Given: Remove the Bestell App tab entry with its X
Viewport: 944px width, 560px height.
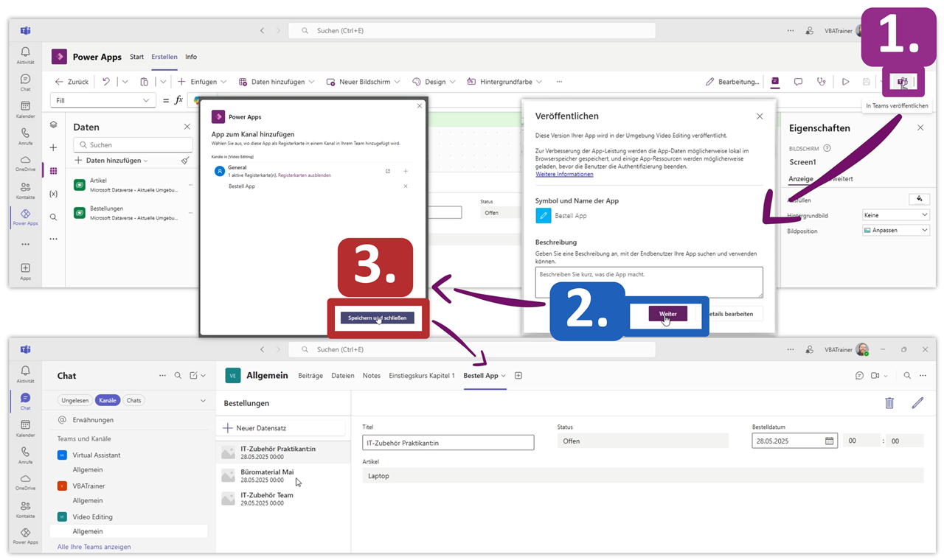Looking at the screenshot, I should coord(406,186).
